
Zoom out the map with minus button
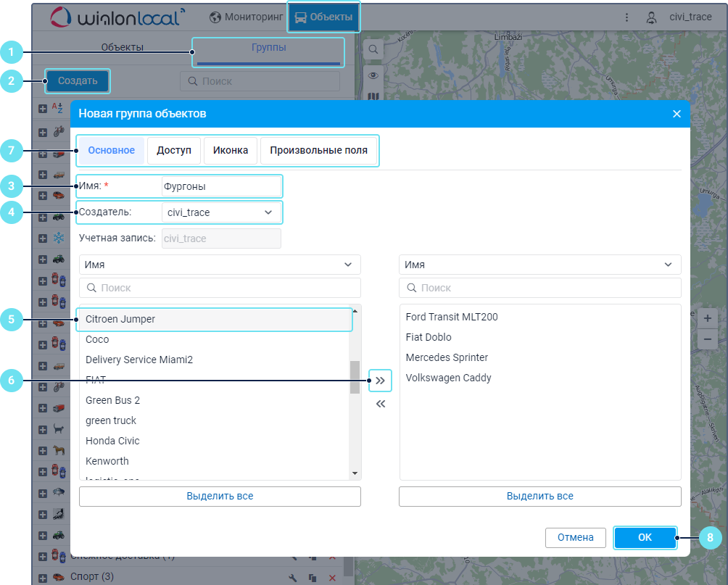(x=707, y=339)
